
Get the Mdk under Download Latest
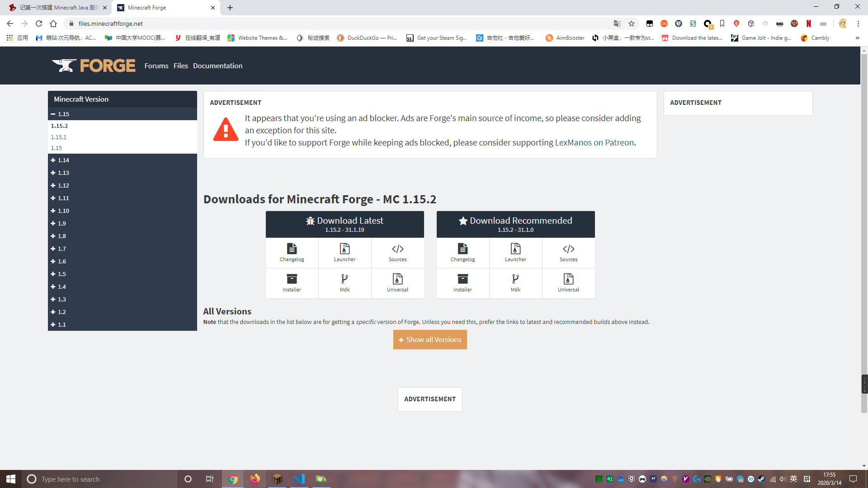(344, 283)
